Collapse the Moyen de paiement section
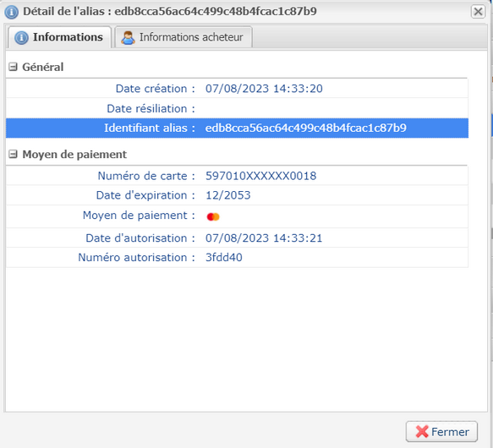493x448 pixels. 13,154
